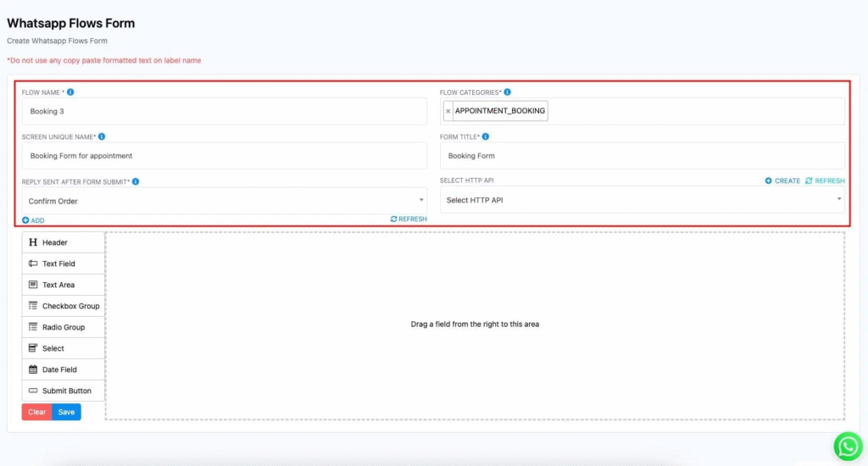Click the Text Field element icon
868x466 pixels.
tap(33, 264)
